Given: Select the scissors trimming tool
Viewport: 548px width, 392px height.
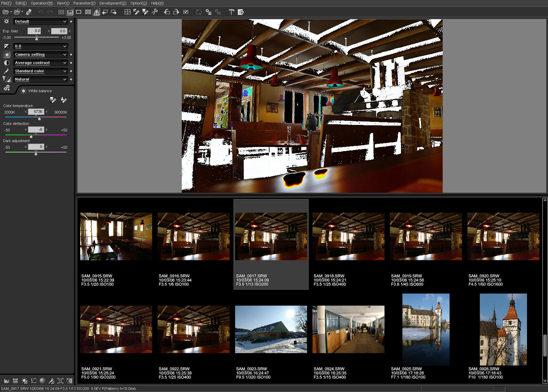Looking at the screenshot, I should click(155, 12).
